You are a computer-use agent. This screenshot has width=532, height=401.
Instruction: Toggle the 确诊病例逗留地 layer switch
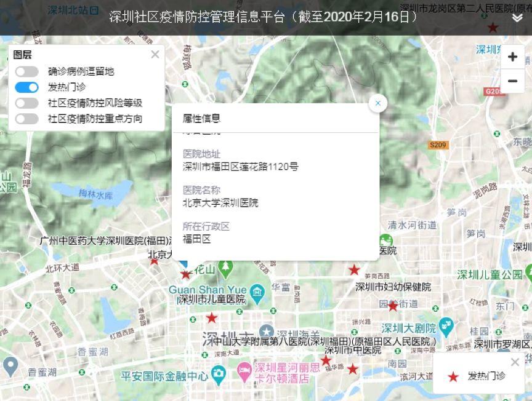point(27,71)
